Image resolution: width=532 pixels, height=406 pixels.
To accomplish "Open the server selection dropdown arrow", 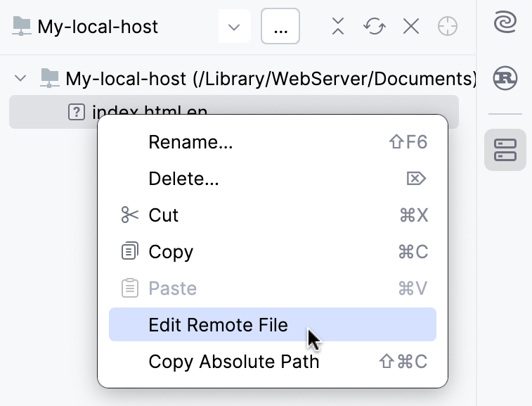I will pos(235,27).
